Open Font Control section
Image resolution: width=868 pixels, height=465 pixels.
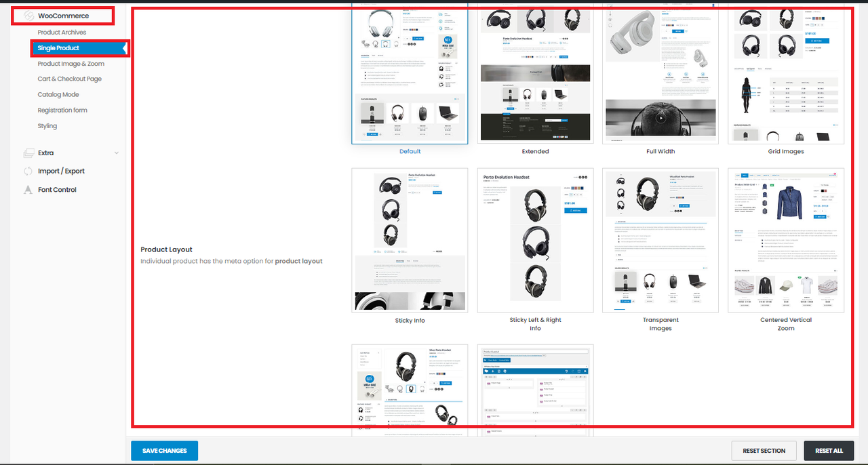[57, 190]
